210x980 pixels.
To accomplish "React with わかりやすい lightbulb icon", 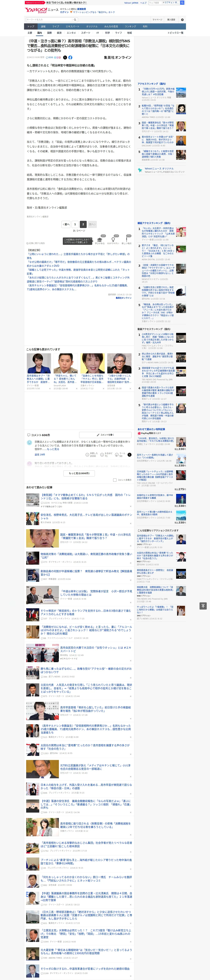I will coord(113,239).
